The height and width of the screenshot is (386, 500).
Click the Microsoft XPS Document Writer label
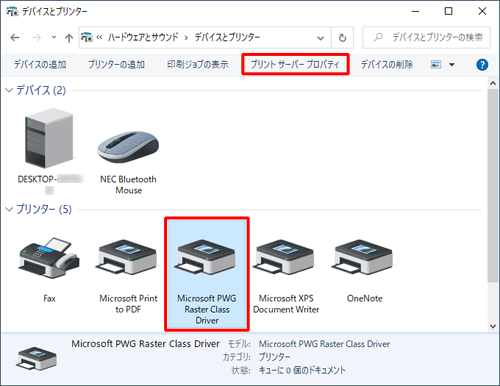[x=286, y=304]
